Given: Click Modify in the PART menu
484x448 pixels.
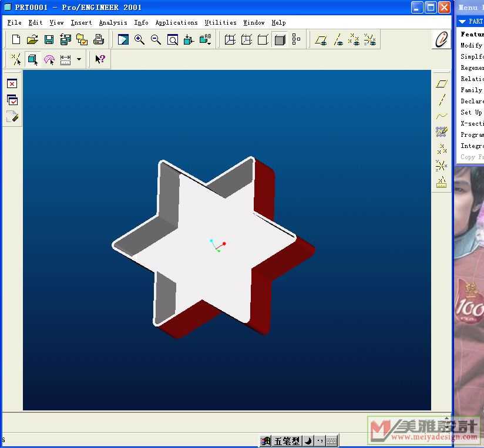Looking at the screenshot, I should click(471, 45).
